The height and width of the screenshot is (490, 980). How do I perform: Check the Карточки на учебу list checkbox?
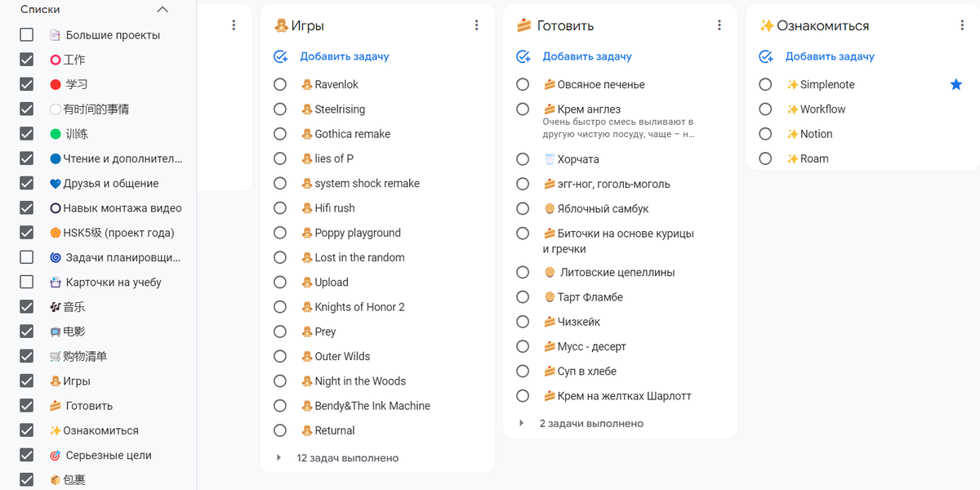27,282
